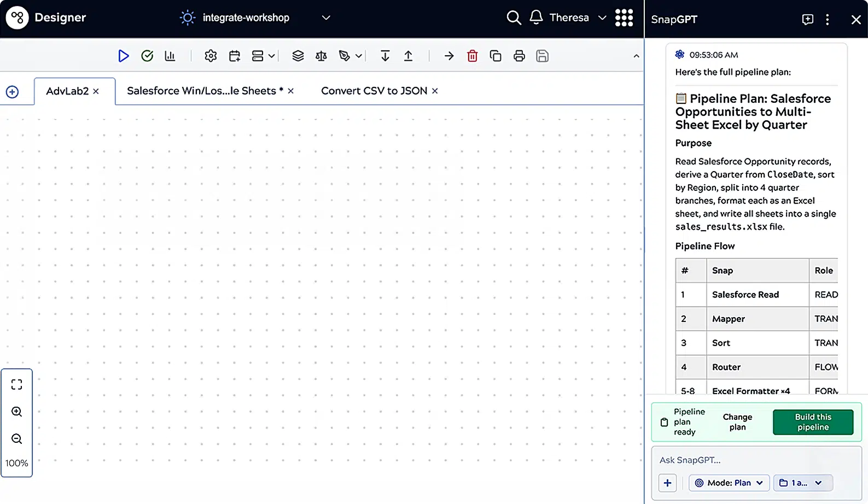This screenshot has height=504, width=868.
Task: Zoom out on the canvas
Action: coord(16,439)
